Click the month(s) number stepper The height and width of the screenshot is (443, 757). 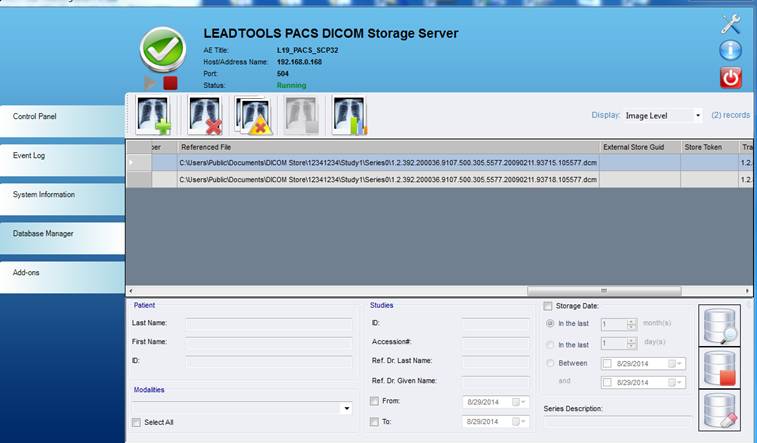pos(631,324)
